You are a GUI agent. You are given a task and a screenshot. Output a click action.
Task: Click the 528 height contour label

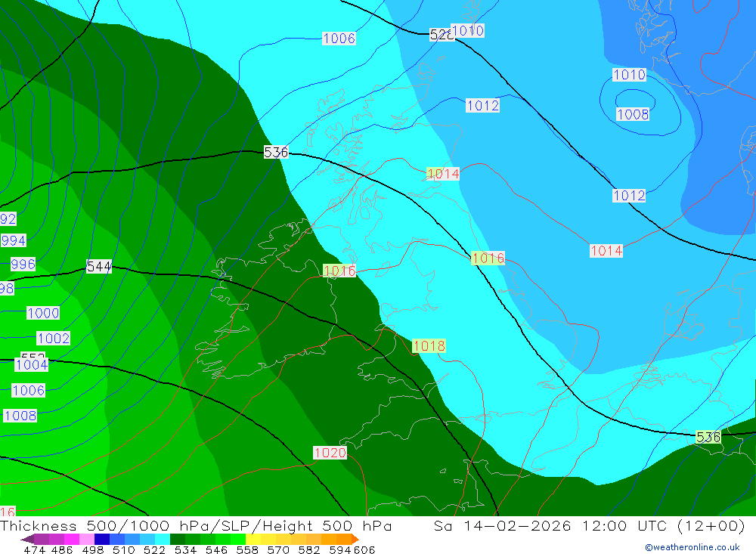pos(440,35)
